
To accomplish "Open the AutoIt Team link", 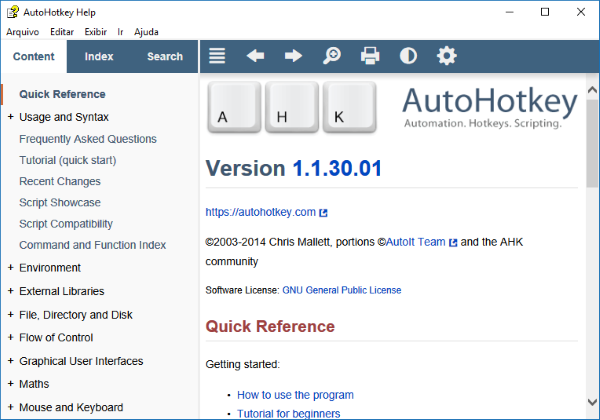I will pyautogui.click(x=416, y=242).
